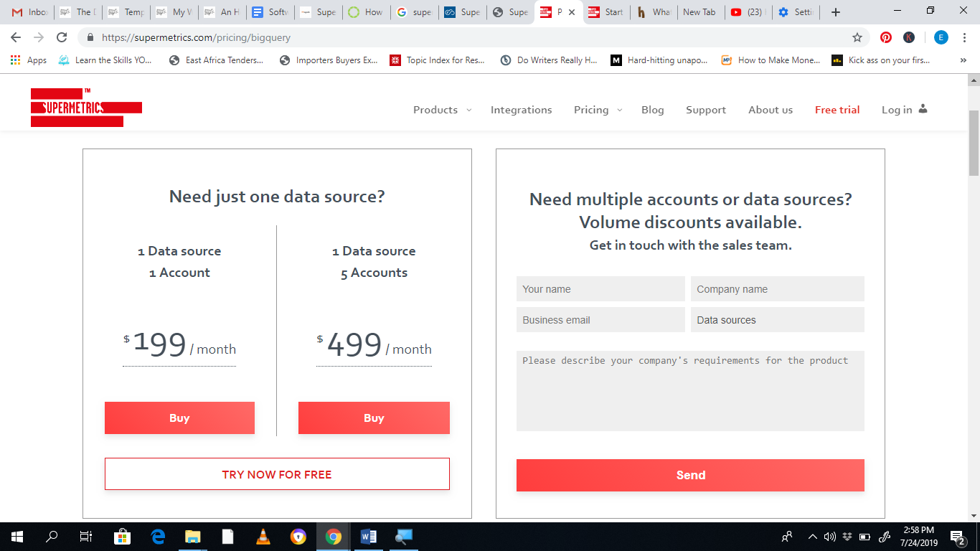Click the address bar URL
This screenshot has height=551, width=980.
pyautogui.click(x=196, y=37)
